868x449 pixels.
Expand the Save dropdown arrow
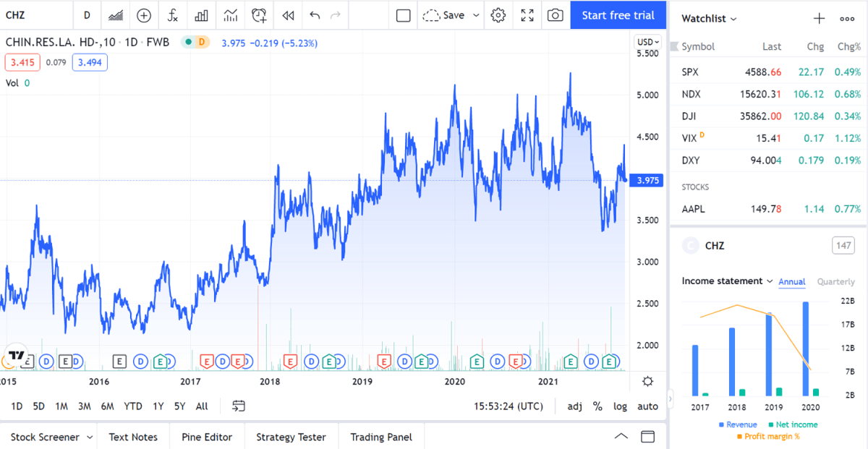click(x=476, y=15)
